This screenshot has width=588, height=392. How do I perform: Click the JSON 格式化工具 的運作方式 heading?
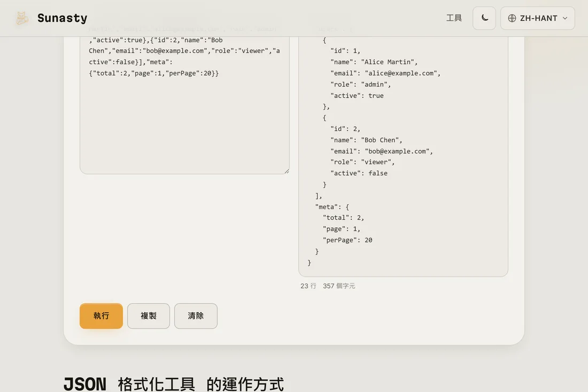(174, 384)
